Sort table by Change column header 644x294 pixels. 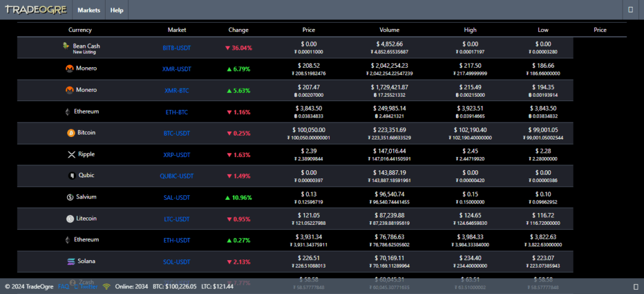click(238, 30)
